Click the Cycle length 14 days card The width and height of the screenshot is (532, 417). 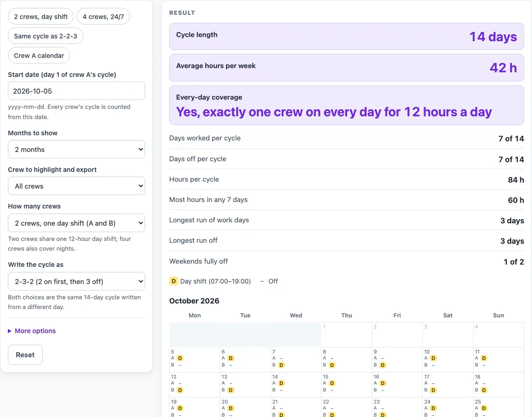tap(347, 36)
